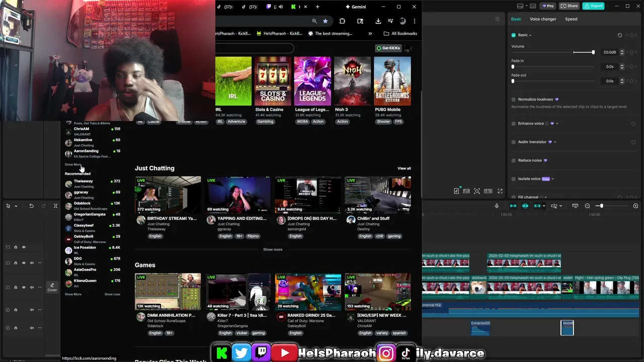Click the Fade out slider handle
Viewport: 644px width, 362px height.
(513, 81)
